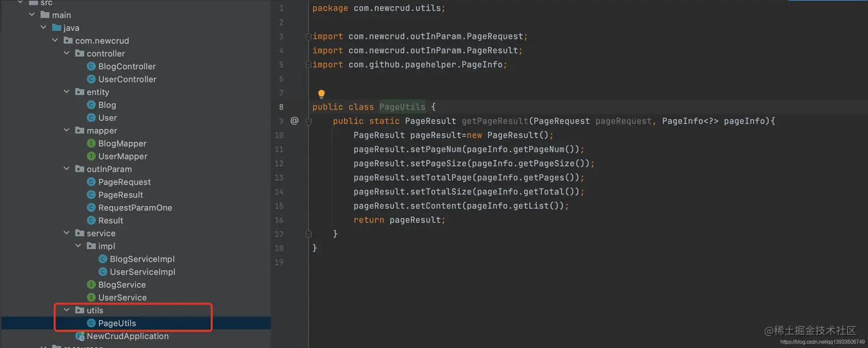868x348 pixels.
Task: Open NewCrudApplication main class
Action: pyautogui.click(x=127, y=336)
